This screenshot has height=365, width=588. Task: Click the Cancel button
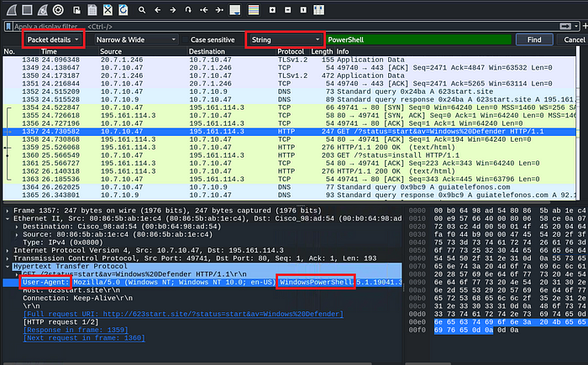574,39
